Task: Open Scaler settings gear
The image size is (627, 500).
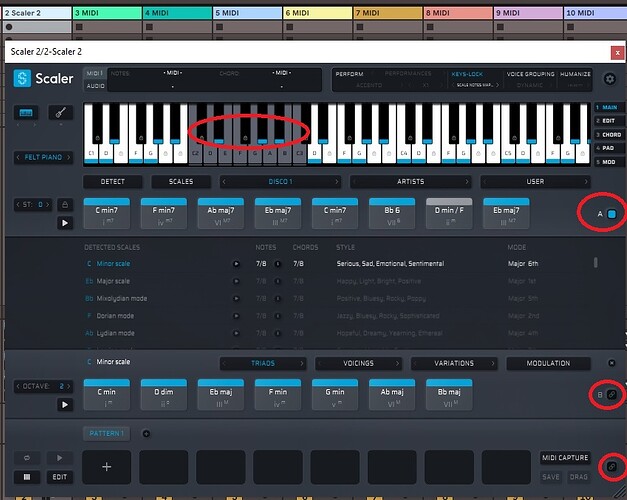Action: (609, 79)
